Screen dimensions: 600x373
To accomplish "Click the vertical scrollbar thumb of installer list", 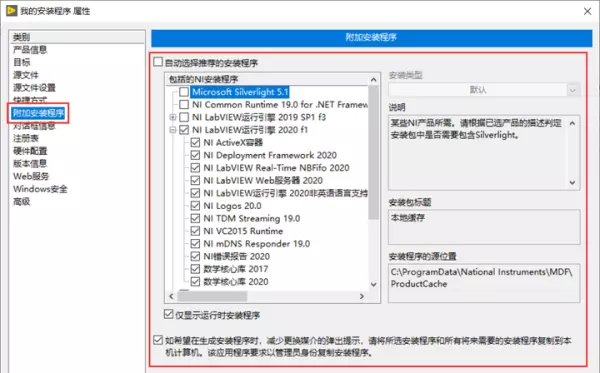I will click(x=373, y=152).
